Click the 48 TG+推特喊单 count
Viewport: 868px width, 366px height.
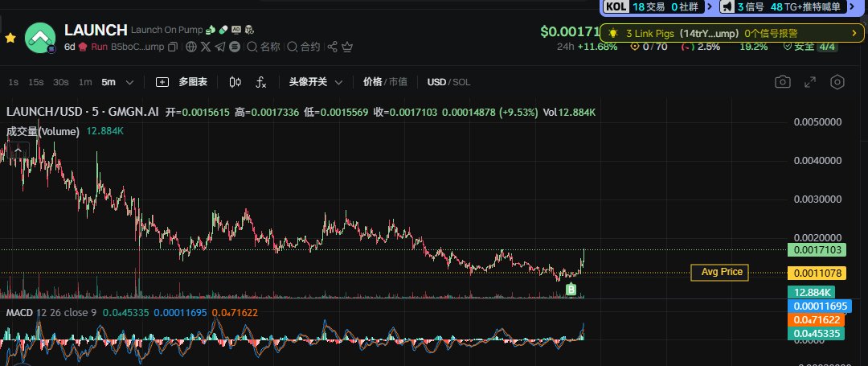[x=805, y=6]
